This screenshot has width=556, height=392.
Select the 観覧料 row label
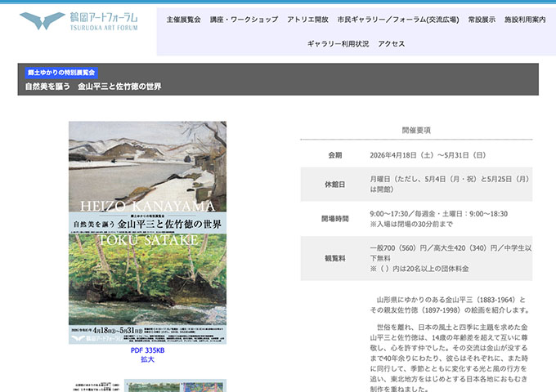(335, 259)
